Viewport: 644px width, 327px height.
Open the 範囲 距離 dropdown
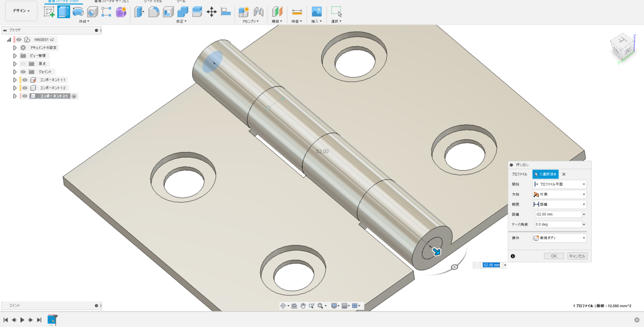[559, 204]
